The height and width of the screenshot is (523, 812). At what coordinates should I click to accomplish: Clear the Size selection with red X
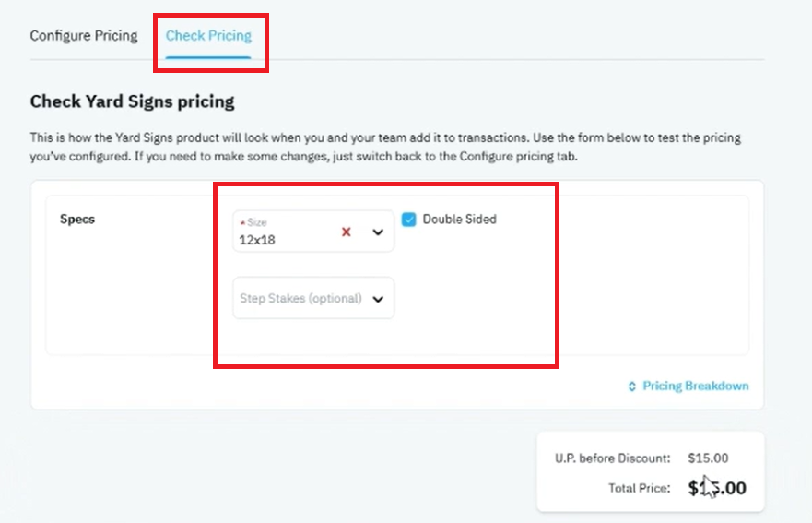[347, 232]
